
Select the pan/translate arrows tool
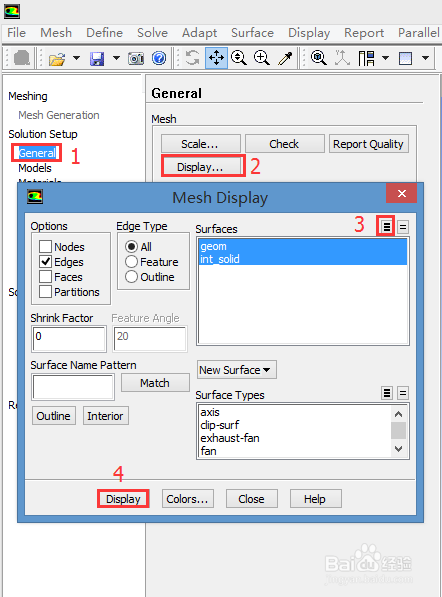[x=216, y=58]
